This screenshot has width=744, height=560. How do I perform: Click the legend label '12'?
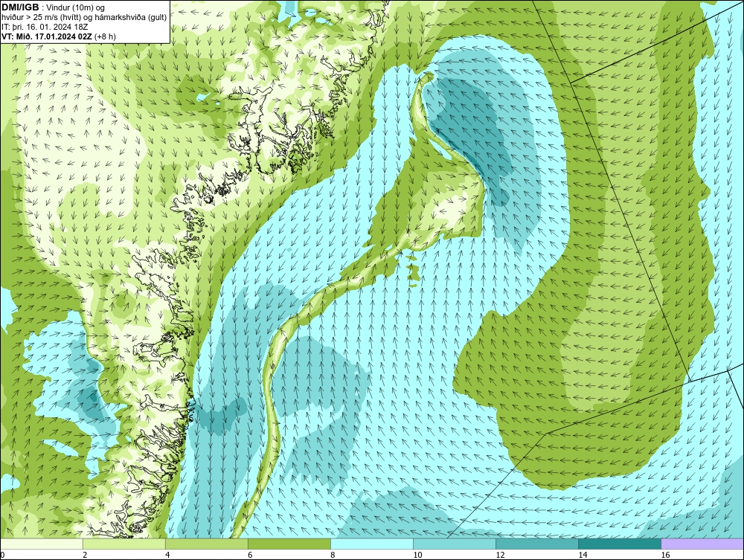[x=500, y=555]
